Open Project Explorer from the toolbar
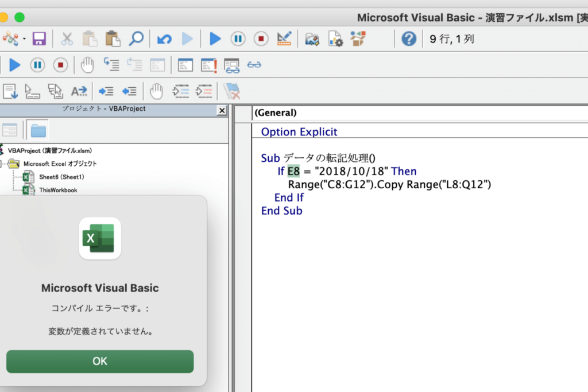This screenshot has width=588, height=392. pos(312,39)
